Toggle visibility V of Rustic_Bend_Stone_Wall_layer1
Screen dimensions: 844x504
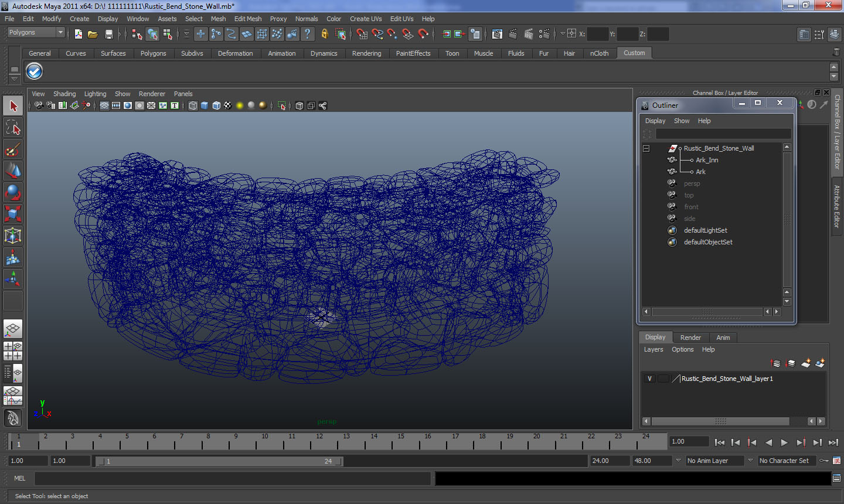649,379
